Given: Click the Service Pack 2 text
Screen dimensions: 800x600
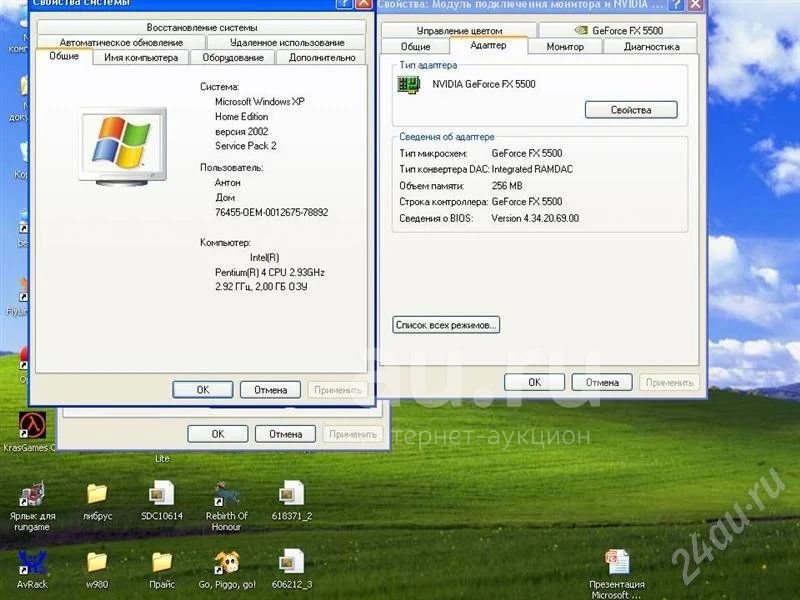Looking at the screenshot, I should pyautogui.click(x=245, y=146).
